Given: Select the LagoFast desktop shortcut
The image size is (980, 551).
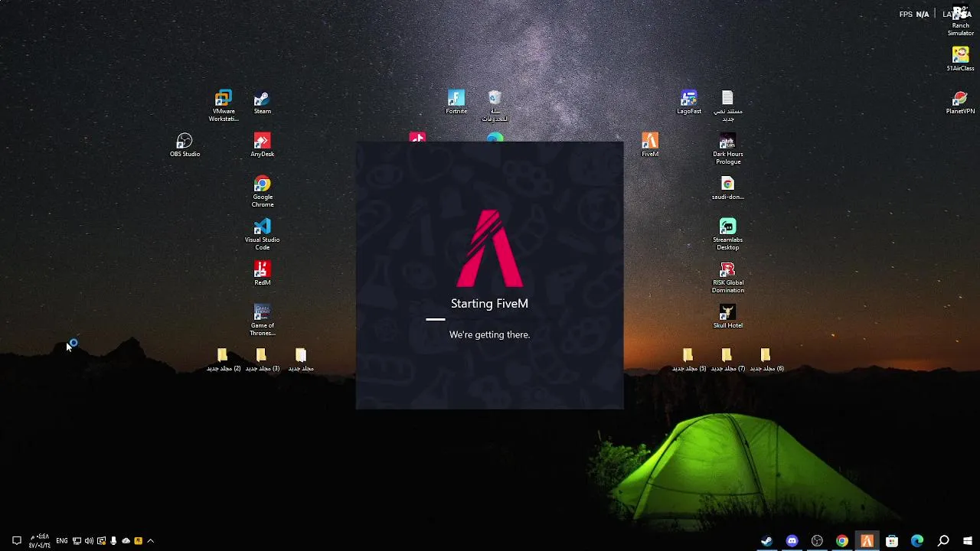Looking at the screenshot, I should tap(689, 103).
